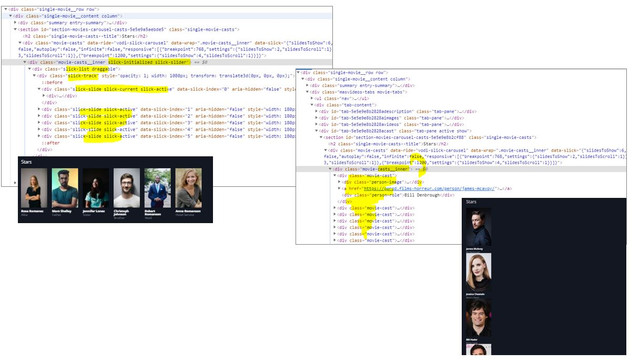Viewport: 640px width, 360px height.
Task: Collapse the slick-list draggable div
Action: point(29,69)
